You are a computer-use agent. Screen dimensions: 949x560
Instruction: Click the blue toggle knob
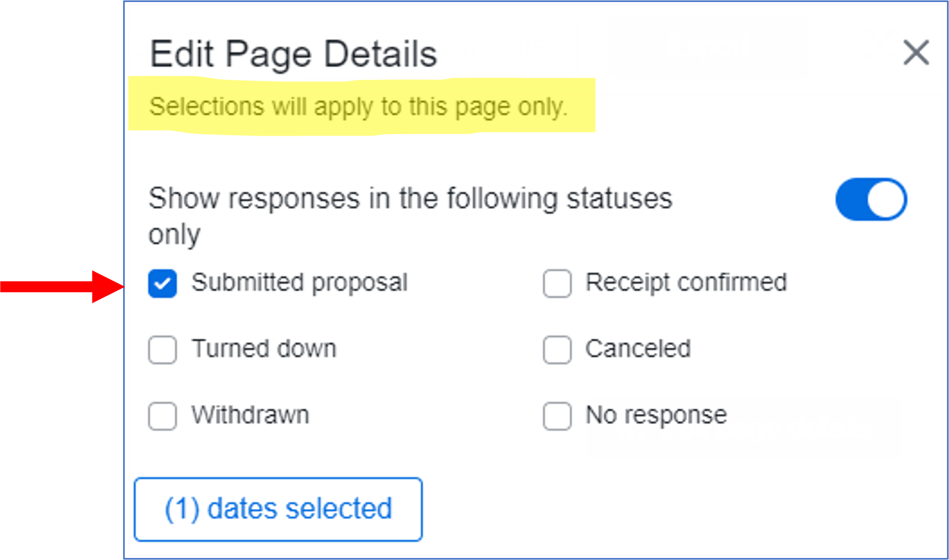click(884, 199)
